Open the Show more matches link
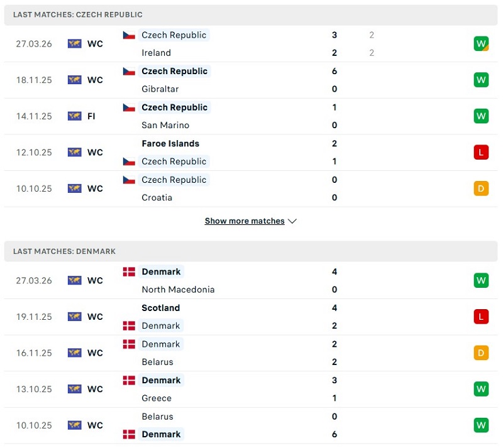The width and height of the screenshot is (503, 448). click(245, 221)
